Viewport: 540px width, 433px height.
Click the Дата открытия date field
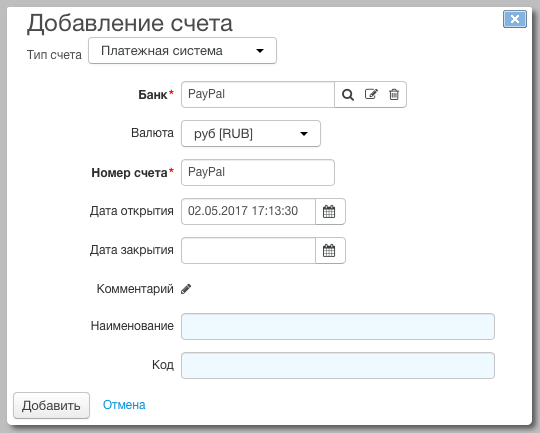pyautogui.click(x=248, y=212)
